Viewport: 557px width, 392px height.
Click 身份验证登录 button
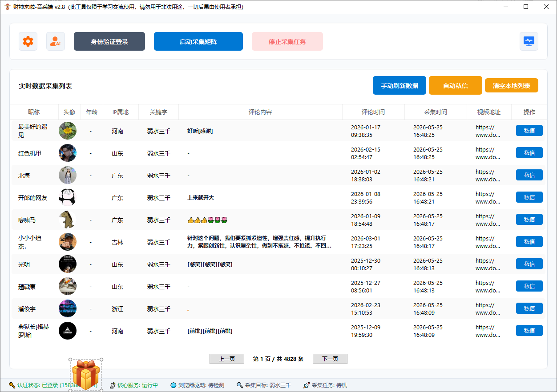pyautogui.click(x=109, y=41)
